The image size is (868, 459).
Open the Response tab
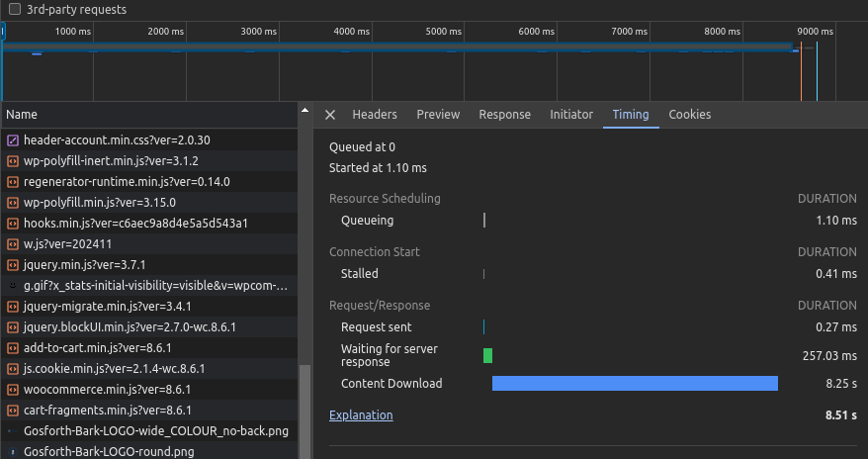(x=504, y=115)
